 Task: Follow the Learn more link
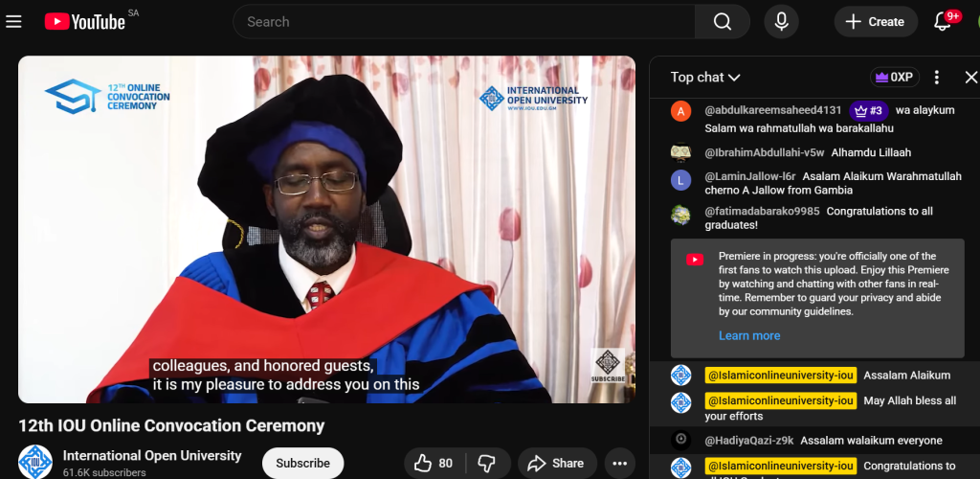748,335
